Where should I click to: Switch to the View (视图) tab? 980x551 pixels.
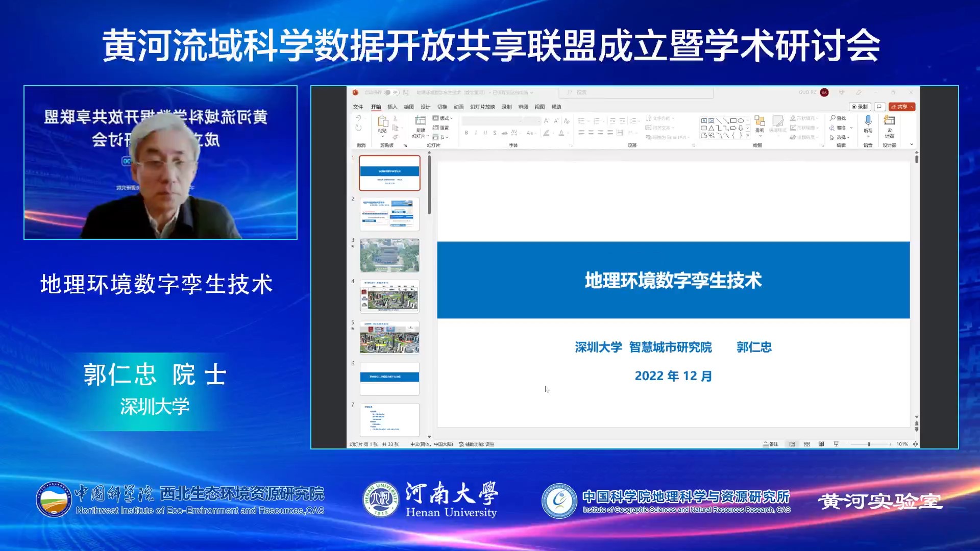(540, 107)
